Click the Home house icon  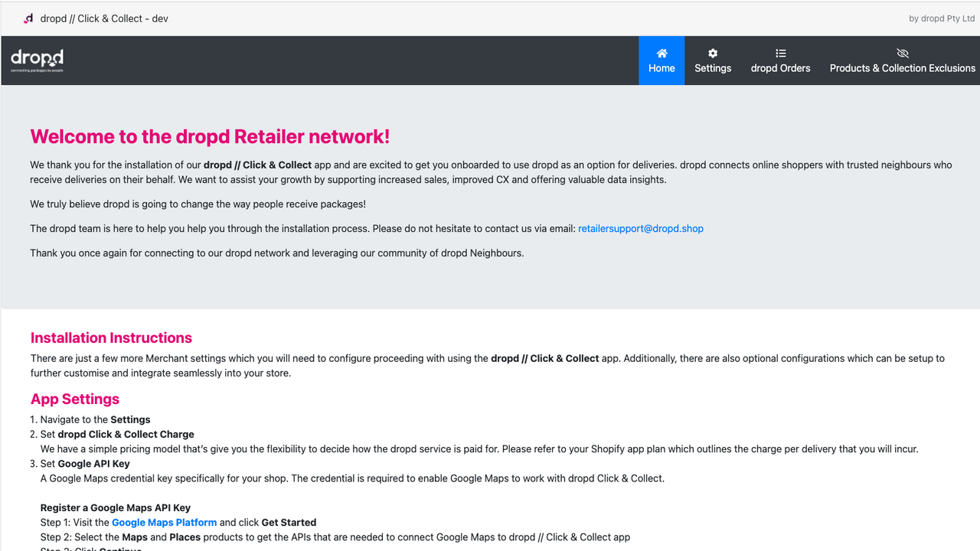click(x=661, y=53)
